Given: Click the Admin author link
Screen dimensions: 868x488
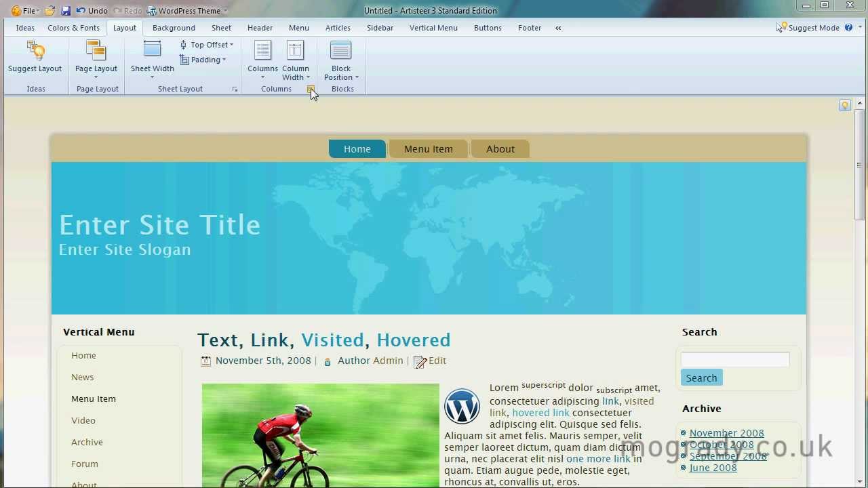Looking at the screenshot, I should coord(388,361).
